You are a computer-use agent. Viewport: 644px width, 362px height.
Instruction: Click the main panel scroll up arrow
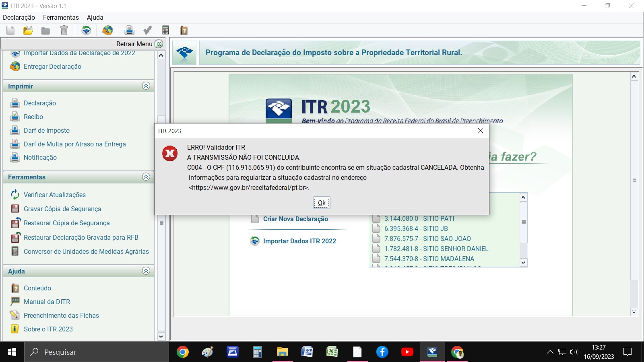[634, 76]
